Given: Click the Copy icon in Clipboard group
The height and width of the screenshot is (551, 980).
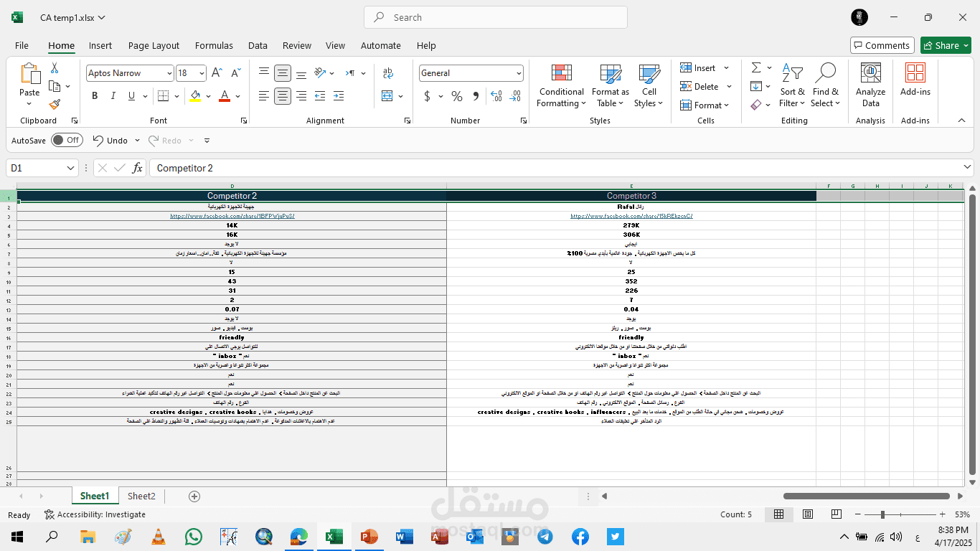Looking at the screenshot, I should [55, 86].
